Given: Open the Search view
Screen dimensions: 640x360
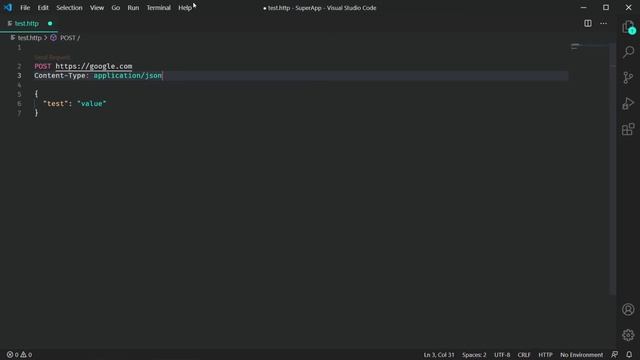Looking at the screenshot, I should pos(628,52).
